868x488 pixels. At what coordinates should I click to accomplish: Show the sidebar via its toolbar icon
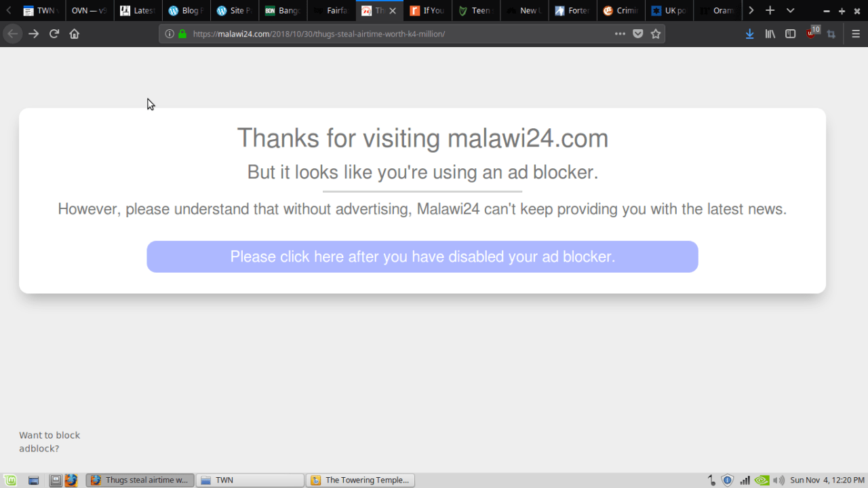tap(791, 34)
